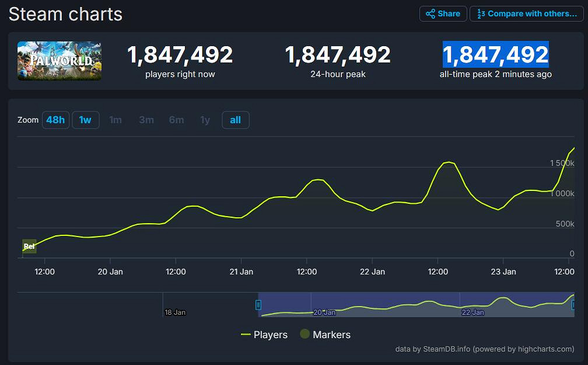Image resolution: width=588 pixels, height=365 pixels.
Task: Set chart zoom to 48h
Action: (x=55, y=120)
